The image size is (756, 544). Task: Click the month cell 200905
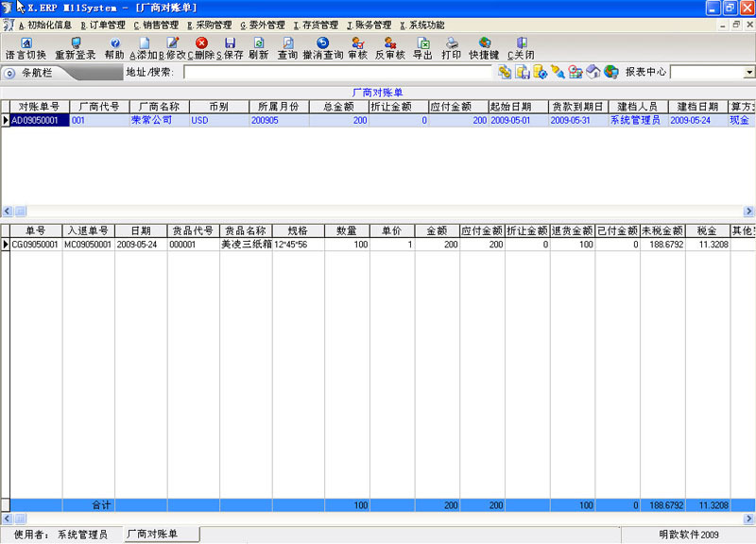tap(279, 120)
